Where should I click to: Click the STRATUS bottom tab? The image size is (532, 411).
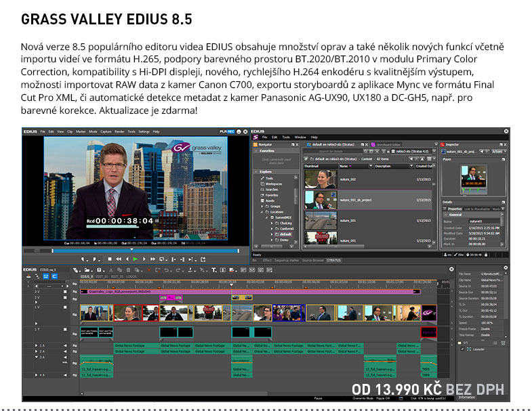333,261
